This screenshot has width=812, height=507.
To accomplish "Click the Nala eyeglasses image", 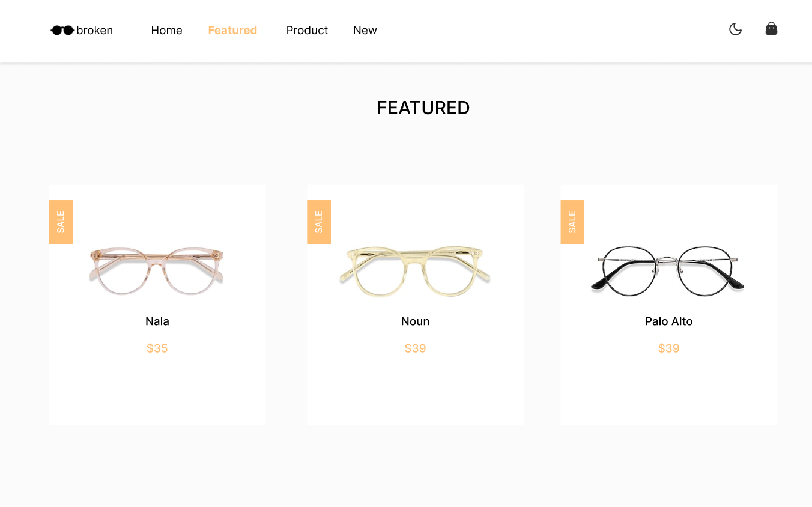I will click(157, 270).
